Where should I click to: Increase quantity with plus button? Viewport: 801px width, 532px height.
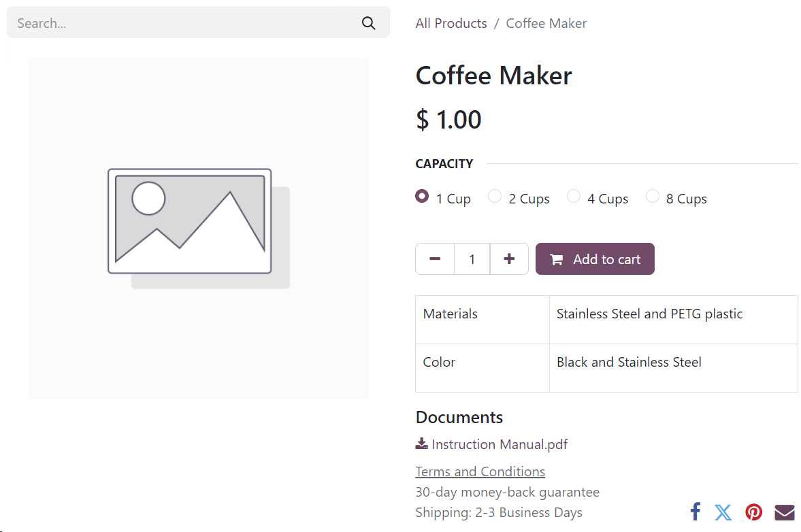point(509,259)
